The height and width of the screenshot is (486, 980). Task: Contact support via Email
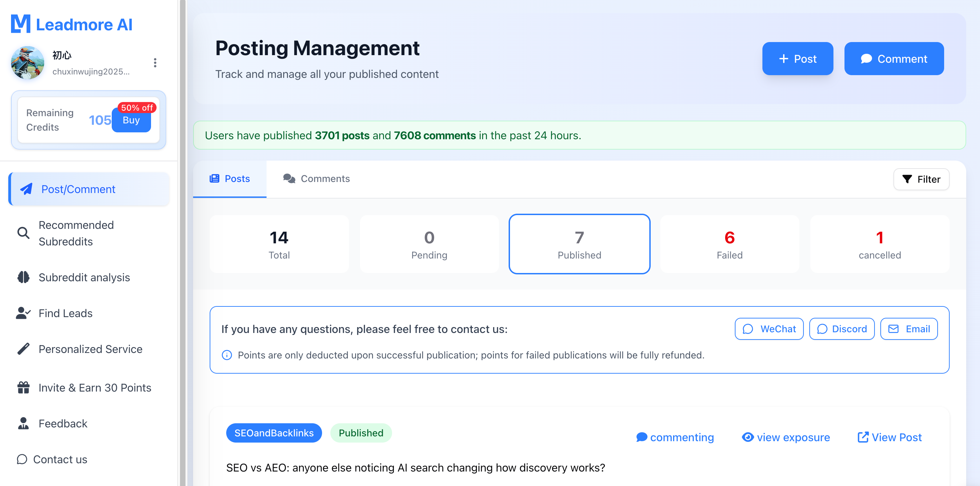tap(909, 328)
